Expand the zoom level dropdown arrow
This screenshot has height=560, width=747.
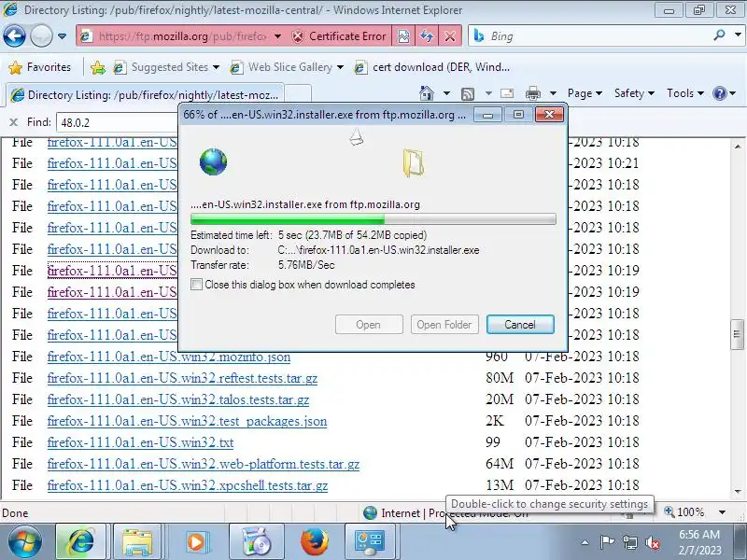click(722, 512)
